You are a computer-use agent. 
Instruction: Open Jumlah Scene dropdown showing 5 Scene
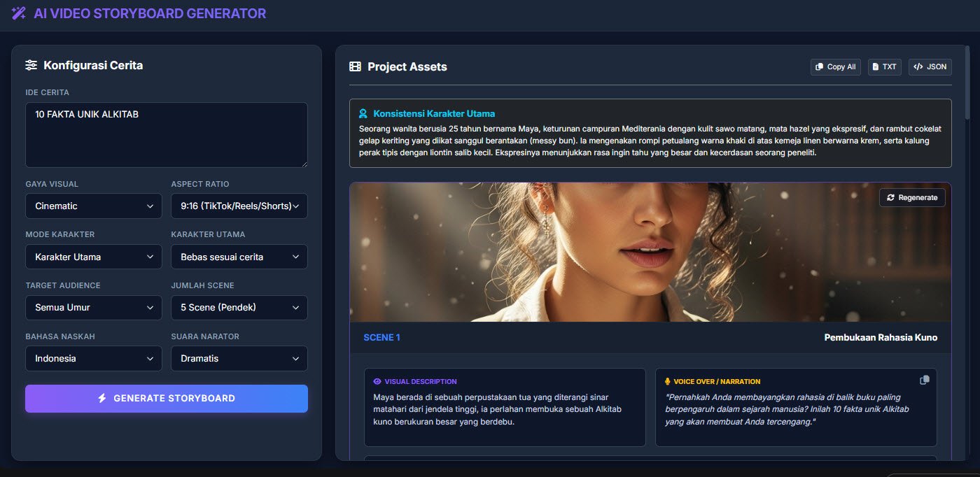point(239,308)
